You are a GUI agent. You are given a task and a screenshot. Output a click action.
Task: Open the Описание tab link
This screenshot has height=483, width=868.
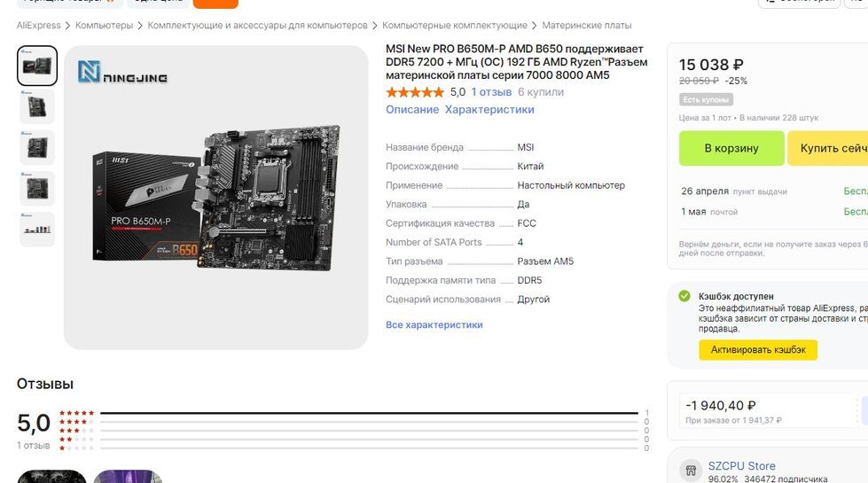pos(412,110)
